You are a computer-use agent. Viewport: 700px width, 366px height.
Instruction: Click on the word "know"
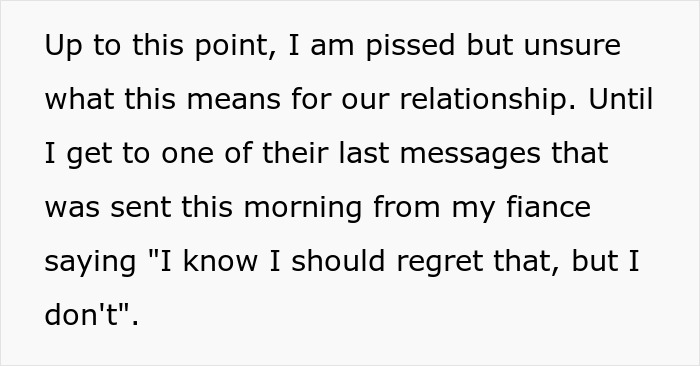pyautogui.click(x=220, y=260)
